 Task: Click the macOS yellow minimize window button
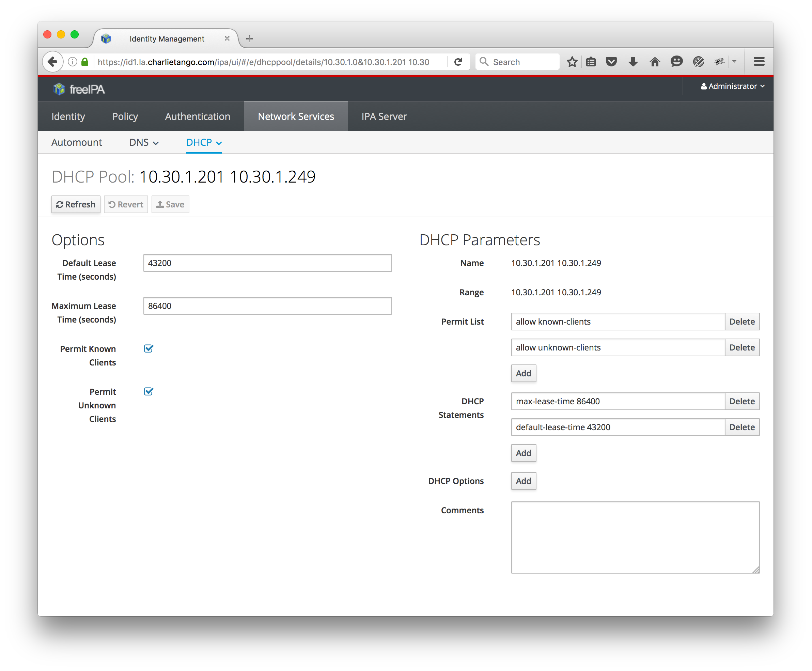coord(61,35)
